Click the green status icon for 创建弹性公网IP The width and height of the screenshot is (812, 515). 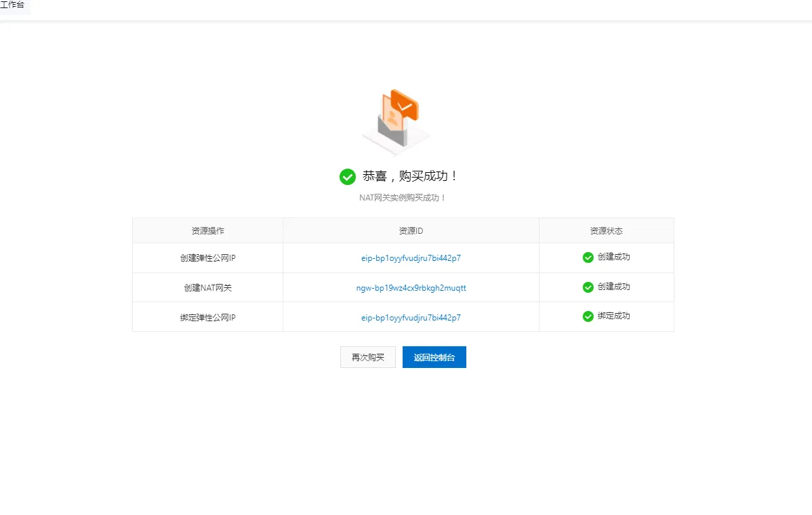[x=588, y=258]
